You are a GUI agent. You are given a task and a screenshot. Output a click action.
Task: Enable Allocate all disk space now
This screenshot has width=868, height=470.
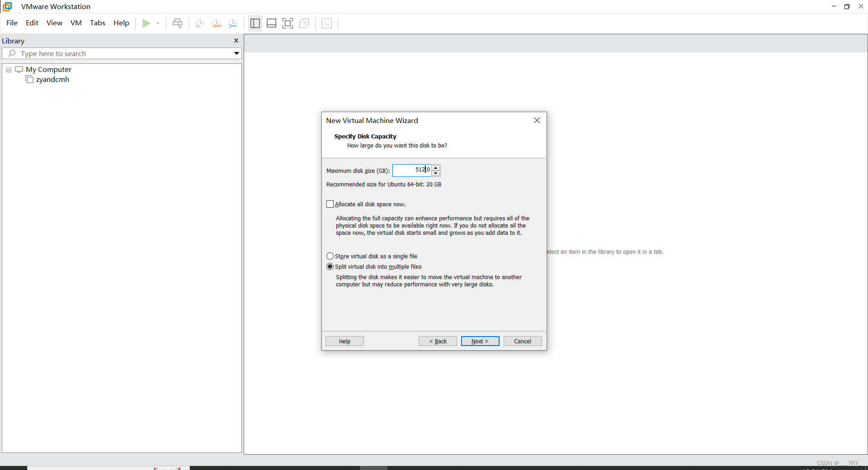330,204
